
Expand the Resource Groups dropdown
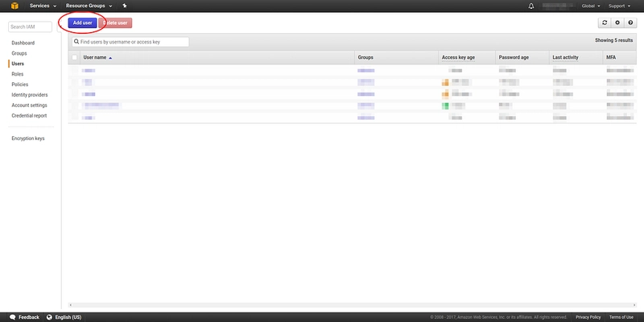88,6
